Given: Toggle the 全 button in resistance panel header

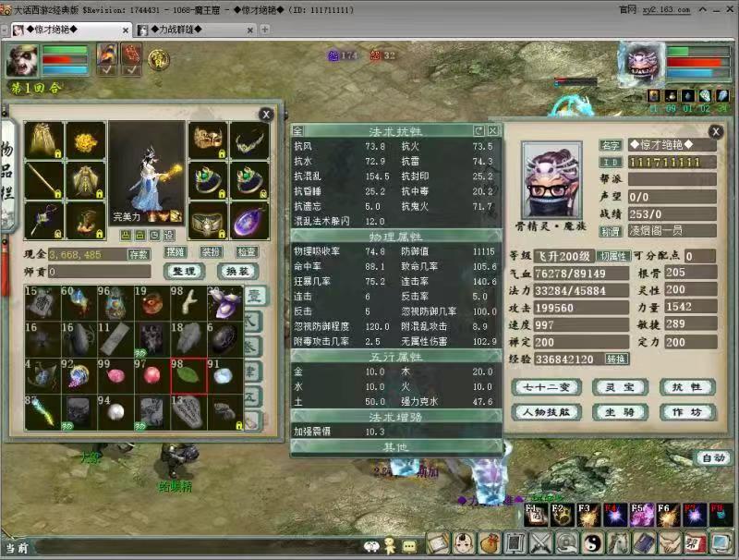Looking at the screenshot, I should pyautogui.click(x=297, y=130).
